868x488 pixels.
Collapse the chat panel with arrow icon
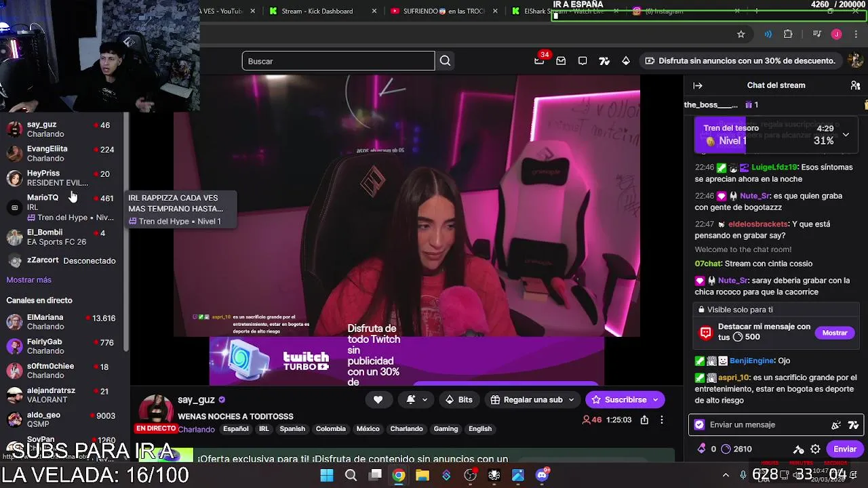(x=698, y=85)
